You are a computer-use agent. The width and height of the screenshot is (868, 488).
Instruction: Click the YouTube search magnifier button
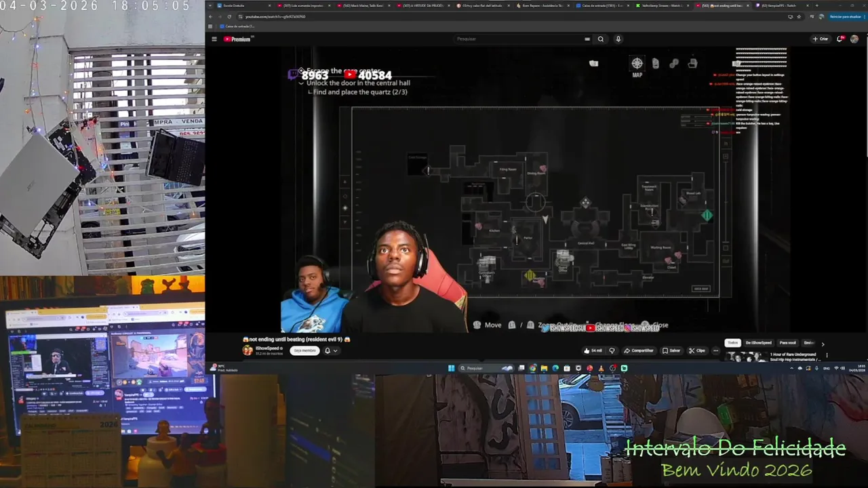600,39
